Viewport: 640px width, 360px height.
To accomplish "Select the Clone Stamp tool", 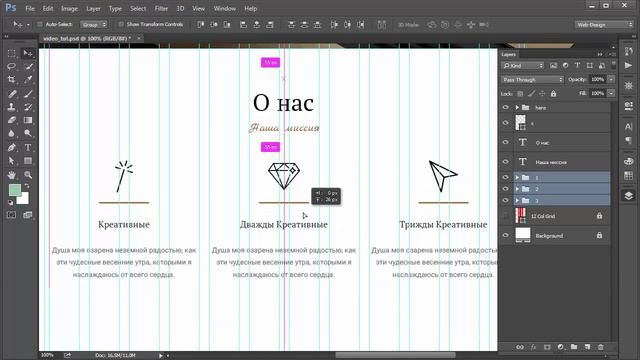I will coord(11,107).
